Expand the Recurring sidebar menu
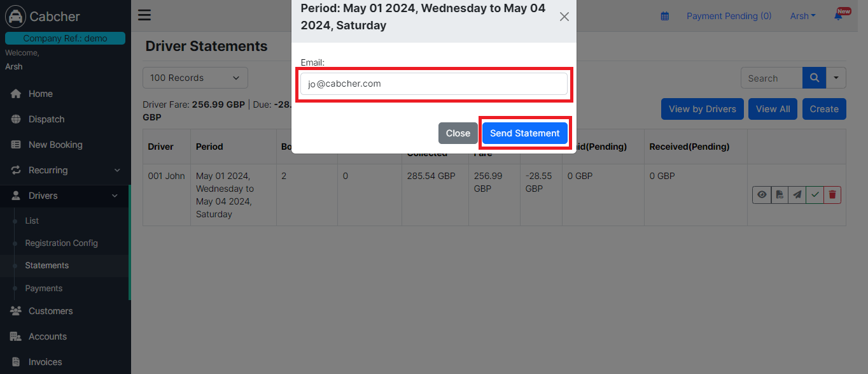The width and height of the screenshot is (868, 374). point(66,170)
